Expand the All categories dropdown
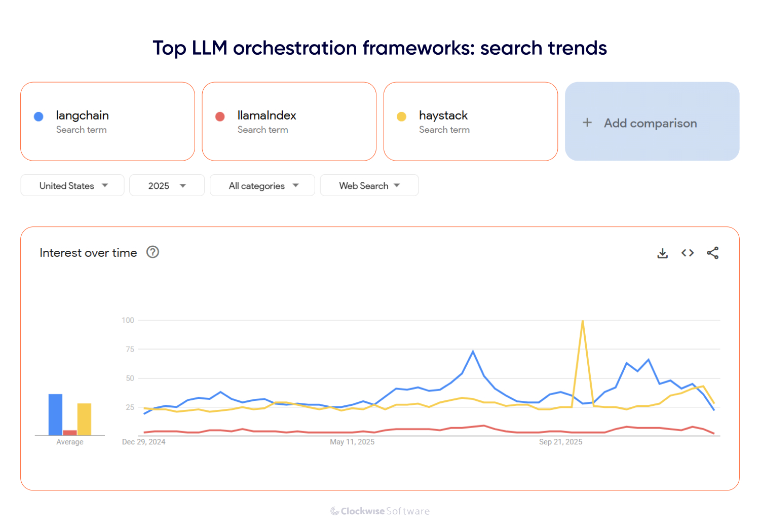760x532 pixels. click(262, 185)
